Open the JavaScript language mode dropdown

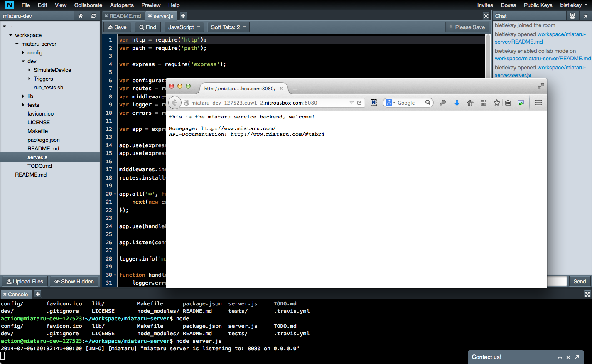tap(184, 27)
